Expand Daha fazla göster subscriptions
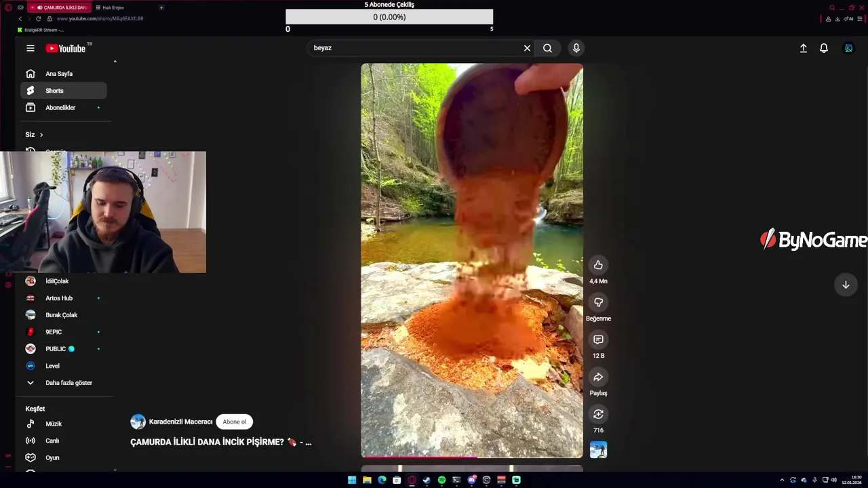868x488 pixels. 64,383
